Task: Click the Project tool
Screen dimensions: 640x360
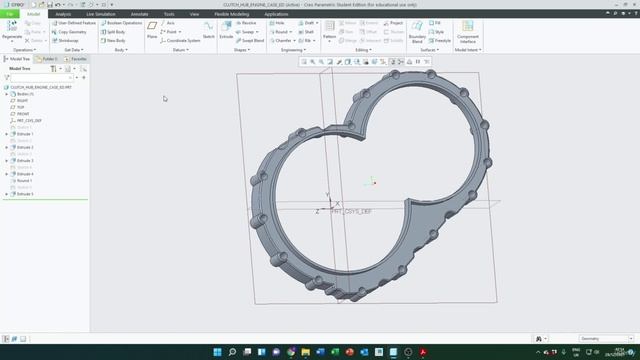Action: [393, 23]
